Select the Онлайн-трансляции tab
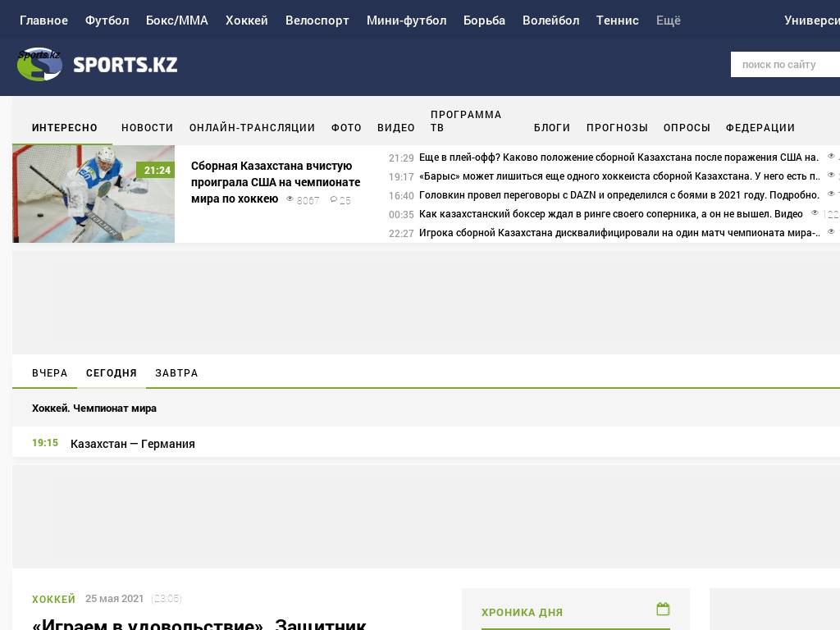Screen dimensions: 840x630 tap(252, 128)
